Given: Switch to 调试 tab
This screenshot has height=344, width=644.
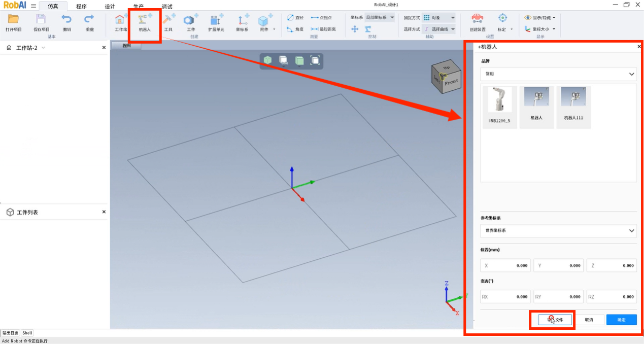Looking at the screenshot, I should click(x=166, y=7).
